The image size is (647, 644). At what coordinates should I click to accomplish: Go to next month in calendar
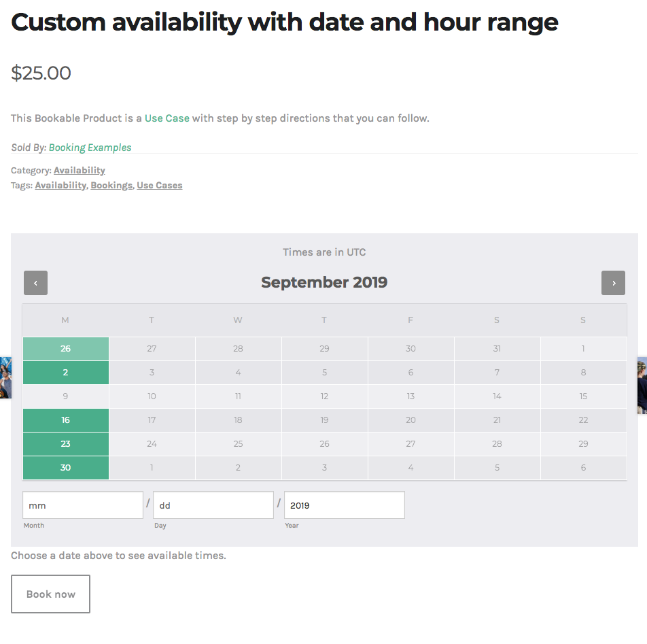pyautogui.click(x=613, y=283)
